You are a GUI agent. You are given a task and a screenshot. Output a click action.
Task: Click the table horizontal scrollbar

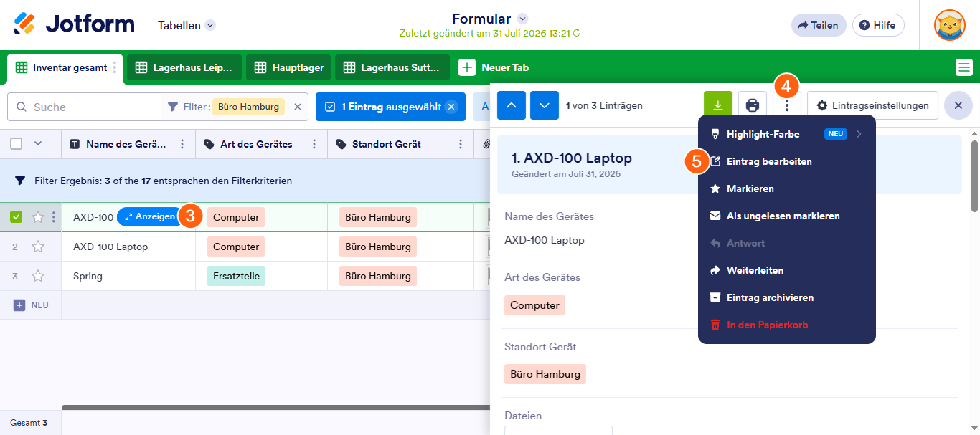(276, 407)
